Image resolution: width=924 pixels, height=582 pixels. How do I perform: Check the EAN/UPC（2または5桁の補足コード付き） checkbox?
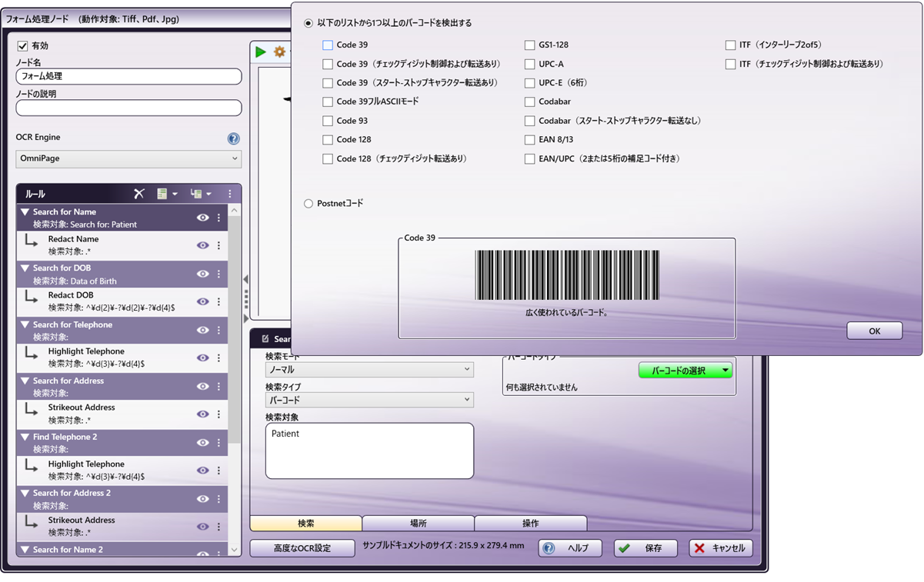(x=530, y=159)
